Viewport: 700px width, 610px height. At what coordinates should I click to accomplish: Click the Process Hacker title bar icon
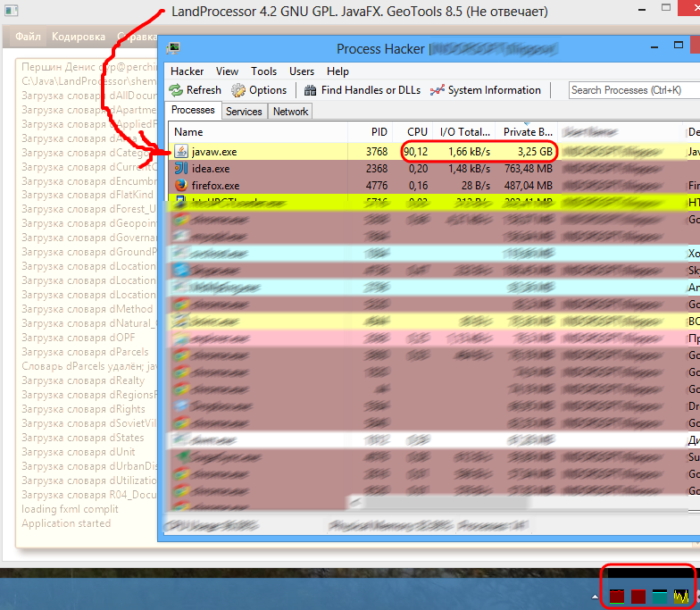coord(173,48)
